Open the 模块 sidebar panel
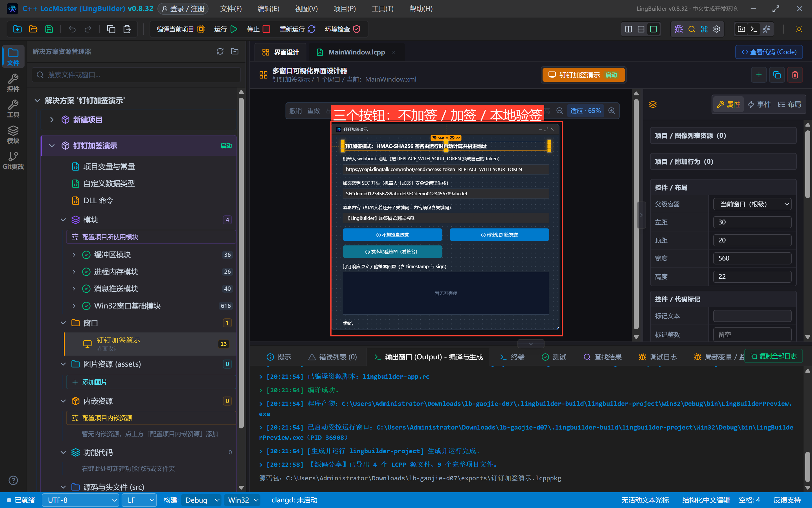 coord(13,134)
